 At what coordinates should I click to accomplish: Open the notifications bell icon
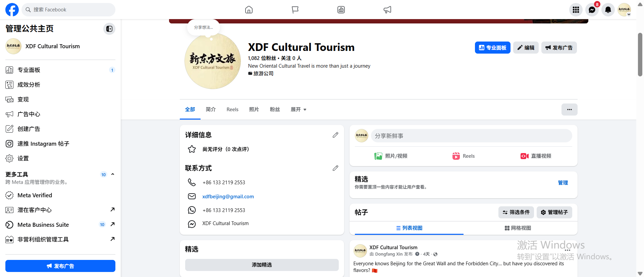[608, 10]
